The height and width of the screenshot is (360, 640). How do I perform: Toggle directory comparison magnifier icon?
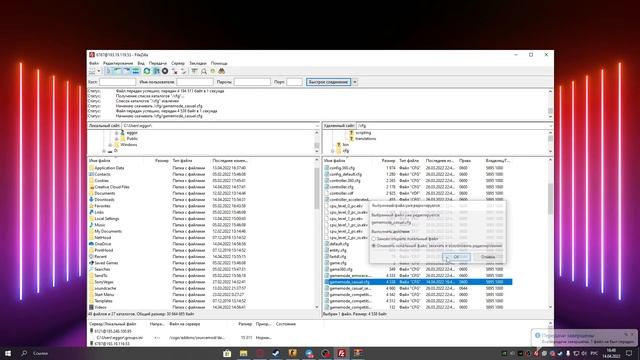coord(204,71)
